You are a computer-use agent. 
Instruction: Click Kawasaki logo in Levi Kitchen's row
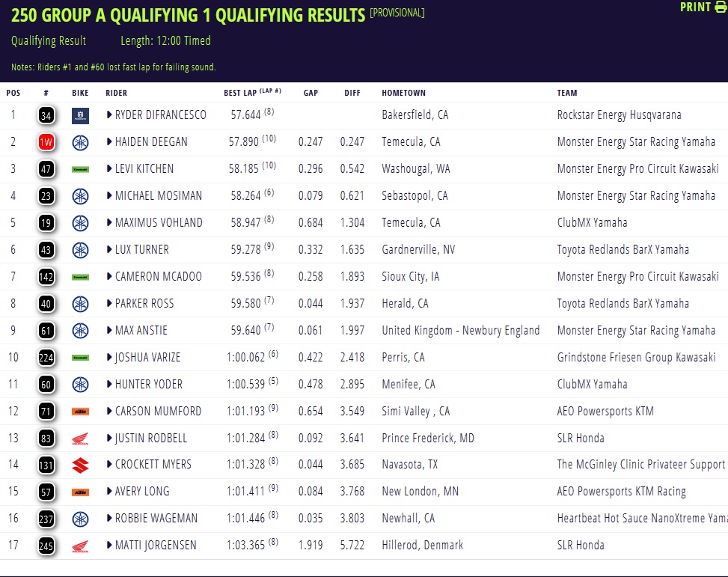point(80,169)
